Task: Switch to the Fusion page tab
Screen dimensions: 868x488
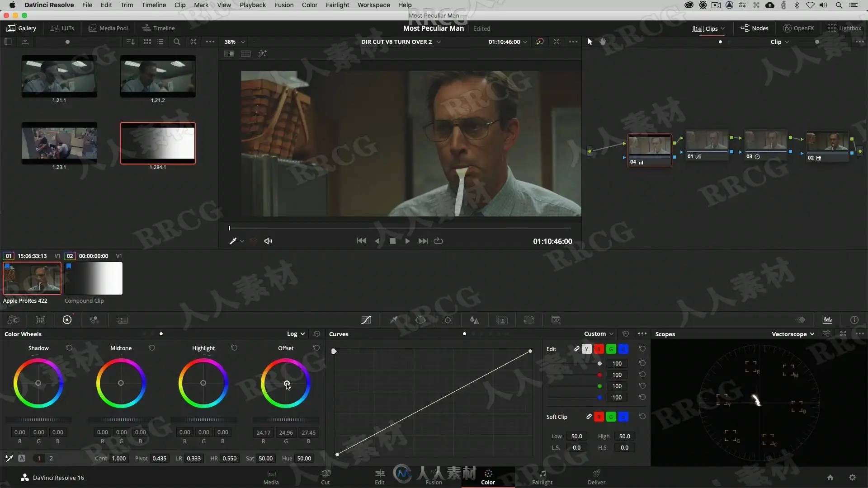Action: click(434, 477)
